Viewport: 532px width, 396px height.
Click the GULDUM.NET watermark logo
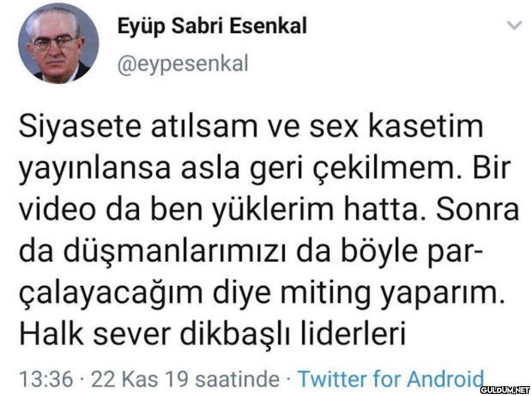click(504, 389)
